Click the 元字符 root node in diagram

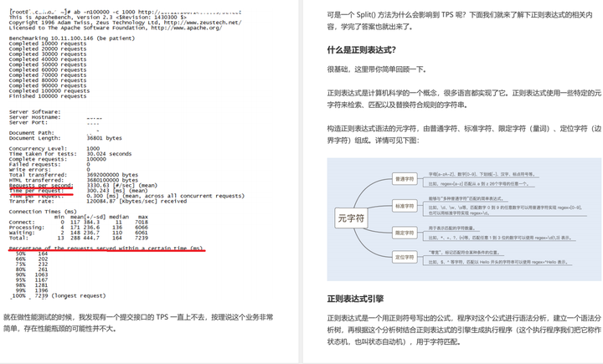351,218
